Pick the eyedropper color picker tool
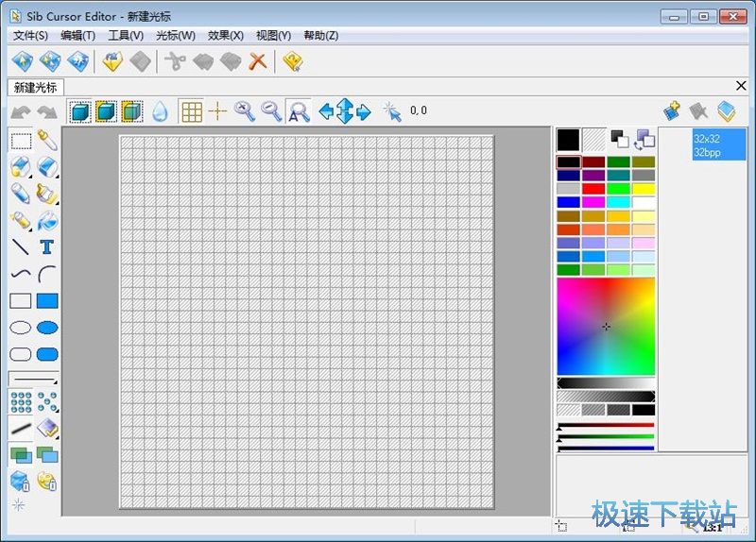The width and height of the screenshot is (756, 542). coord(47,142)
